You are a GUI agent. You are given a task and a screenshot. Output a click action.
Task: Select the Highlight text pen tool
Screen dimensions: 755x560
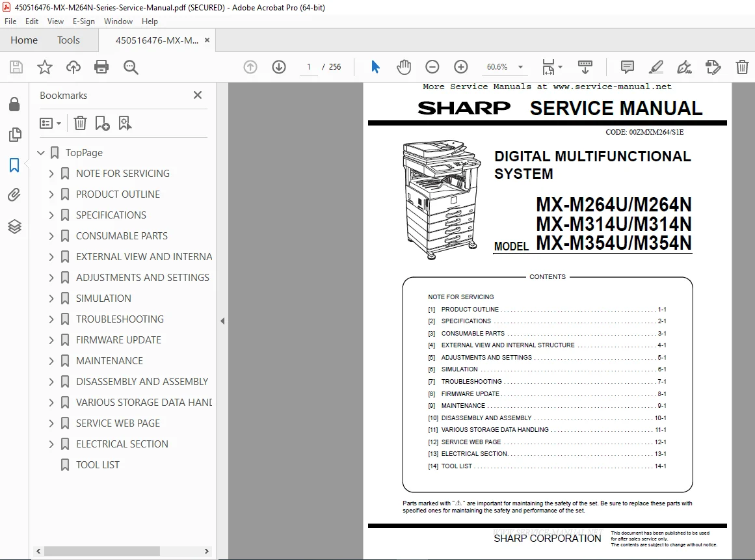coord(656,67)
